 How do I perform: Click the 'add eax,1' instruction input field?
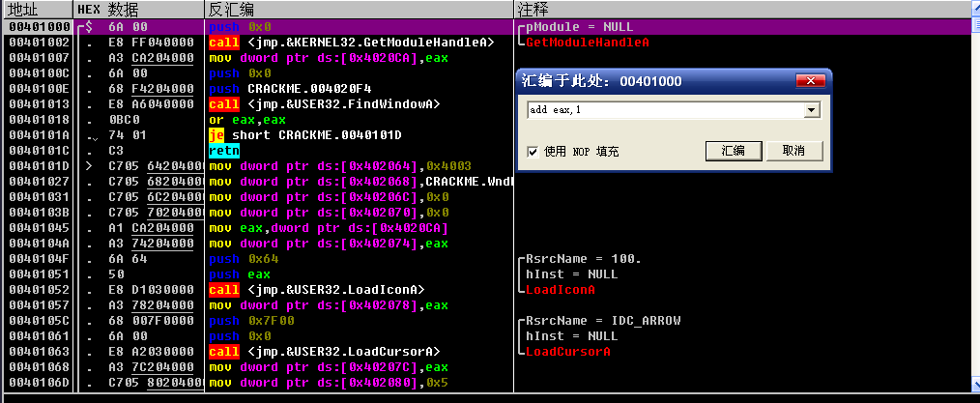click(666, 110)
